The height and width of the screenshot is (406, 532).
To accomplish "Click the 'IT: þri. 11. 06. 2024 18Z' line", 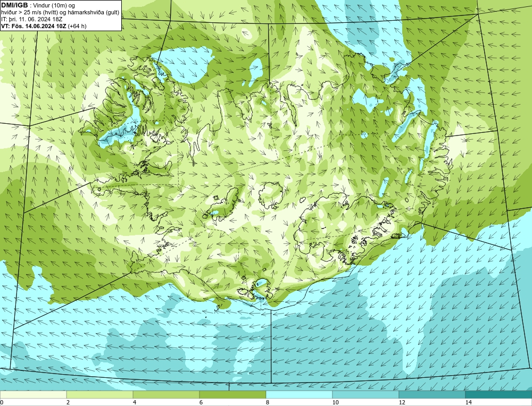I will tap(32, 19).
